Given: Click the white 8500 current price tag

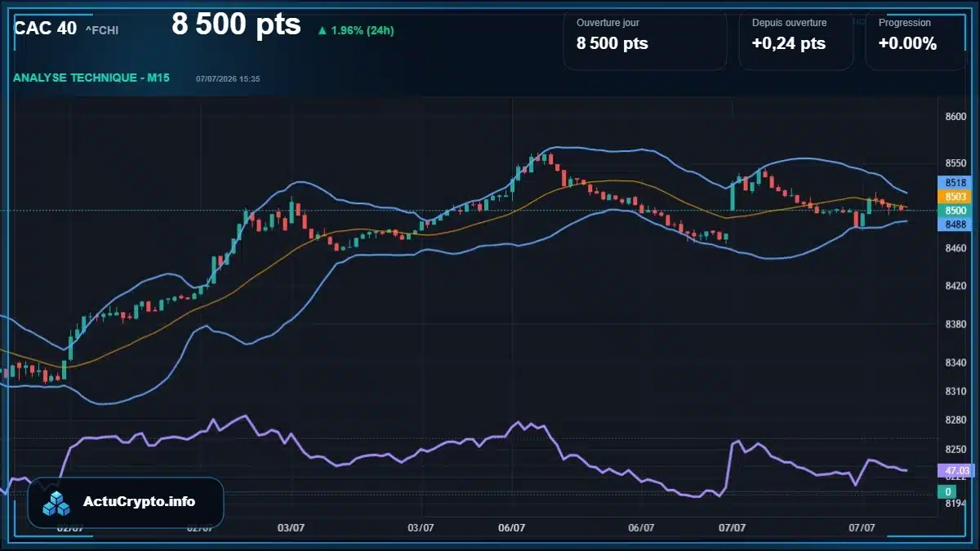Looking at the screenshot, I should pos(953,211).
